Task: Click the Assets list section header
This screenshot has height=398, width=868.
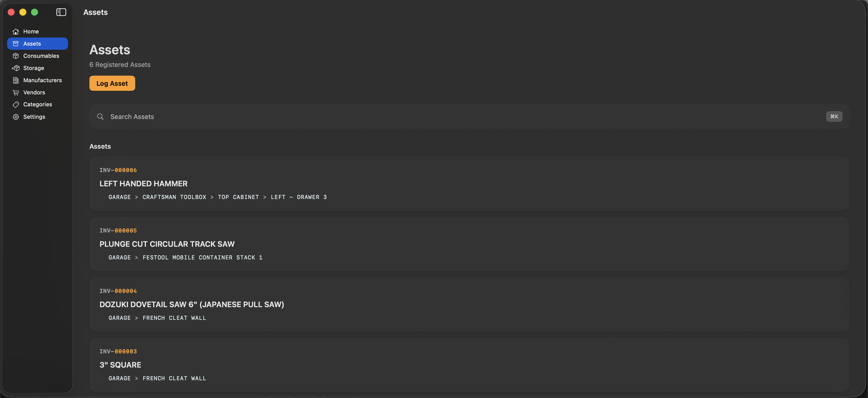Action: pos(100,147)
